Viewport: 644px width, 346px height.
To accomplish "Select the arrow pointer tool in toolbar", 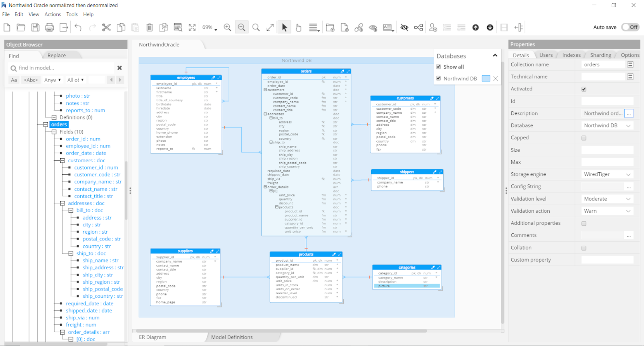I will pyautogui.click(x=284, y=27).
